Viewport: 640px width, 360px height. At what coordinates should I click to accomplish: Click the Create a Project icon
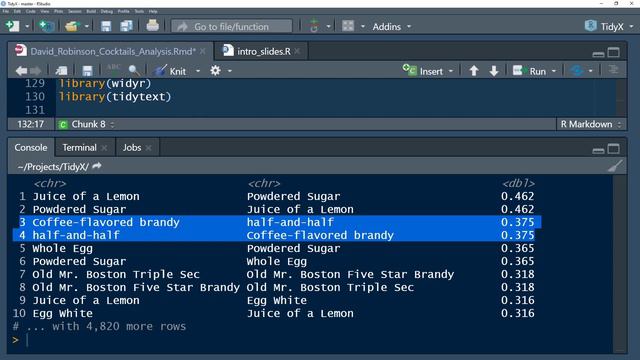coord(46,27)
